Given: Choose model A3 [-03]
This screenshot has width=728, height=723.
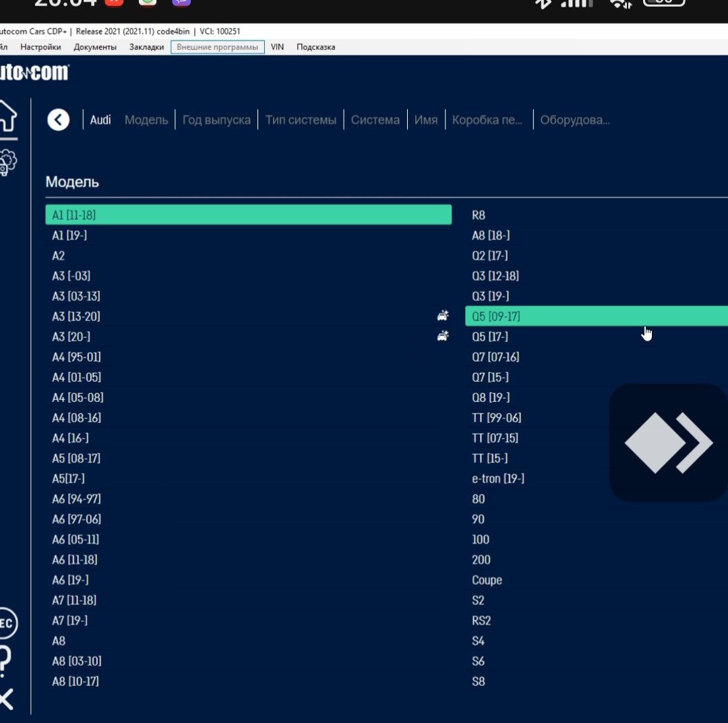Looking at the screenshot, I should (248, 276).
